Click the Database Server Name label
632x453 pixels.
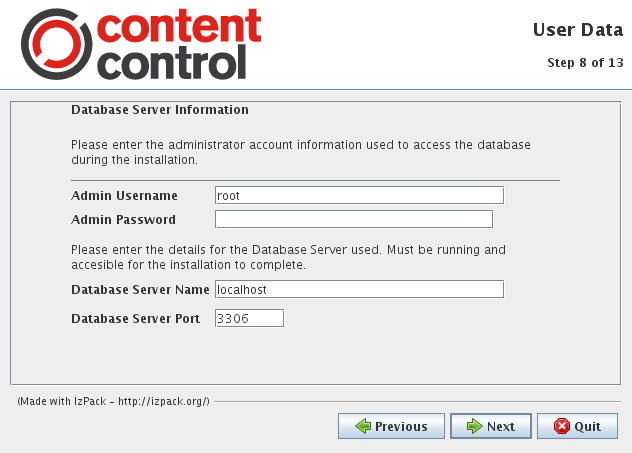click(140, 289)
